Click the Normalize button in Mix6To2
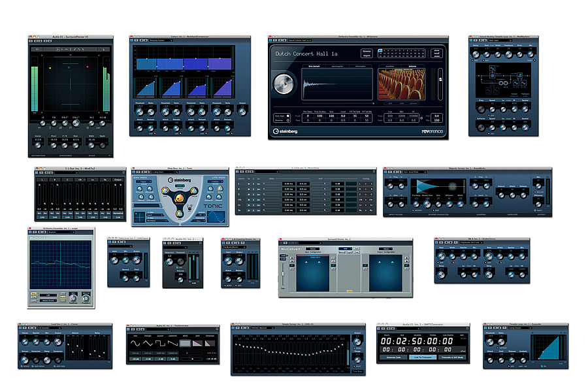Image resolution: width=588 pixels, height=392 pixels. tap(118, 213)
